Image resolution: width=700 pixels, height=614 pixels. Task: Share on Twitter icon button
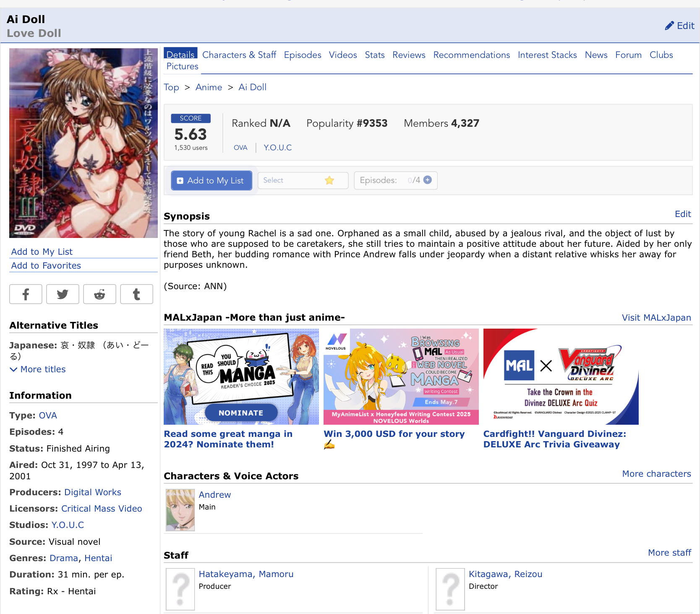tap(63, 294)
